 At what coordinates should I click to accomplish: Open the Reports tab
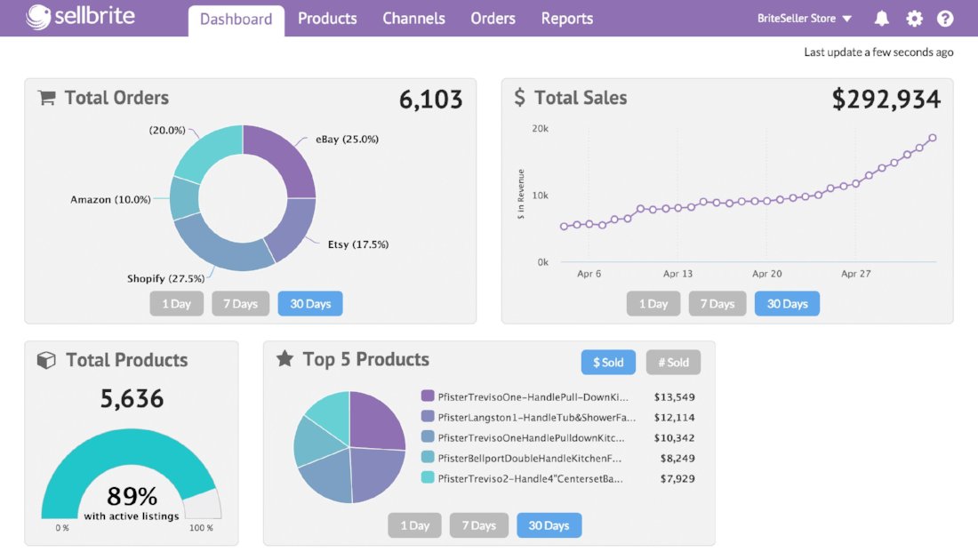click(566, 19)
